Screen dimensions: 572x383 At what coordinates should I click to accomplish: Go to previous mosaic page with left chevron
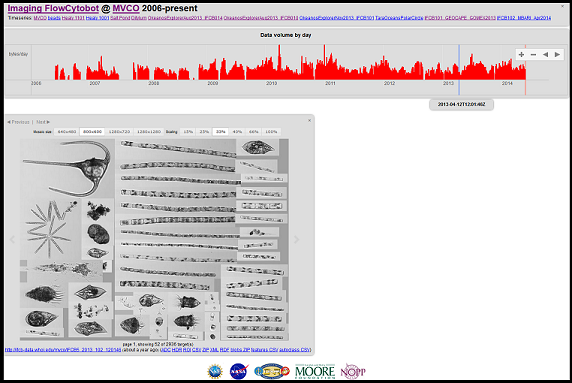point(12,240)
